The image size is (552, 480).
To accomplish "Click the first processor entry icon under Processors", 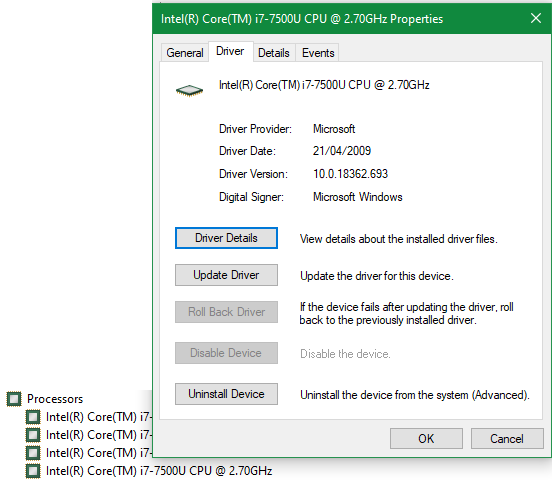I will coord(33,417).
